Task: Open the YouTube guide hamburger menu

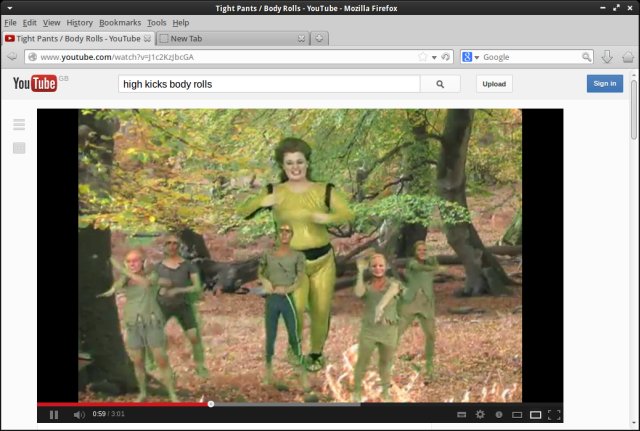Action: click(x=19, y=124)
